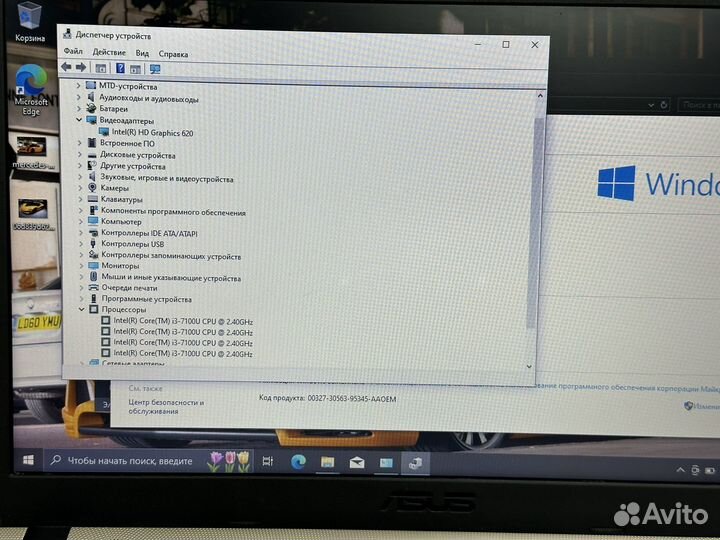This screenshot has height=540, width=720.
Task: Click the taskbar search input field
Action: (128, 461)
